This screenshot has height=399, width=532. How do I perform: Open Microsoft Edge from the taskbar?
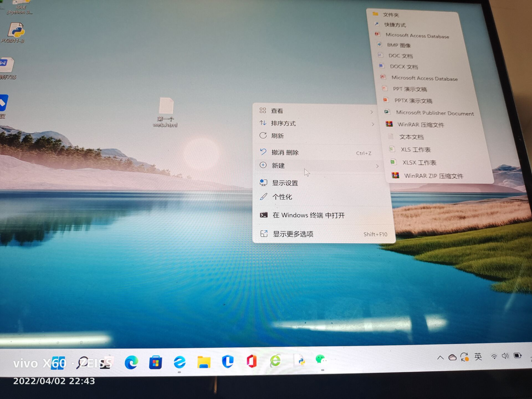(x=131, y=362)
